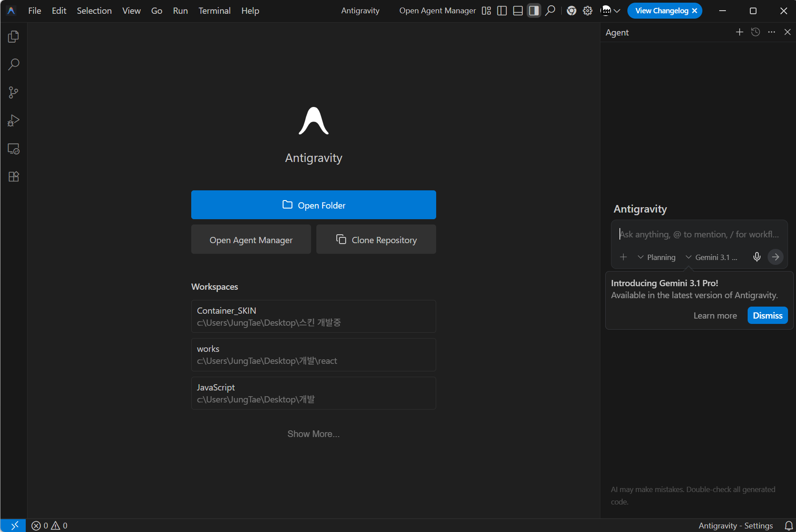This screenshot has height=532, width=796.
Task: Click the Clone Repository button
Action: click(x=376, y=240)
